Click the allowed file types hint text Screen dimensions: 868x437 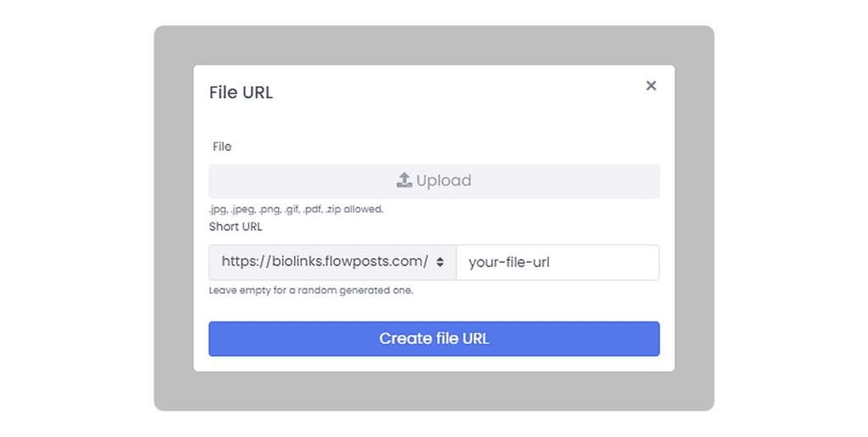[x=296, y=209]
